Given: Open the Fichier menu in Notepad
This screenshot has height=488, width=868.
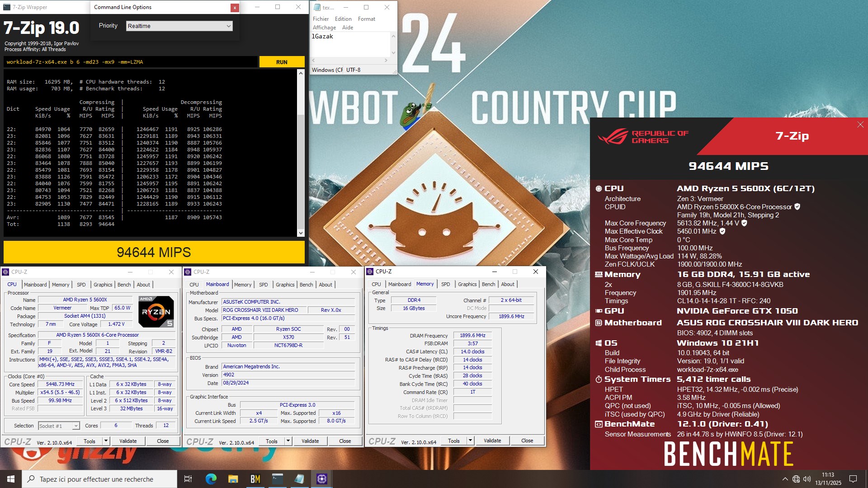Looking at the screenshot, I should pyautogui.click(x=321, y=19).
